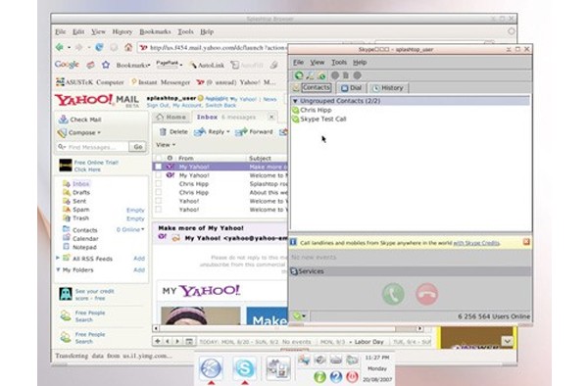Reload the page in Splashtop Browser

click(99, 47)
